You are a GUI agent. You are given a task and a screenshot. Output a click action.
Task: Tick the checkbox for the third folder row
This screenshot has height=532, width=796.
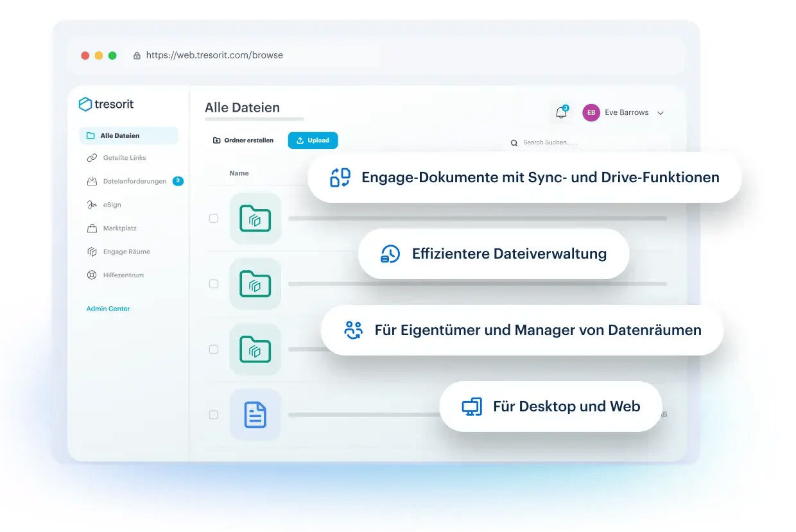tap(214, 349)
